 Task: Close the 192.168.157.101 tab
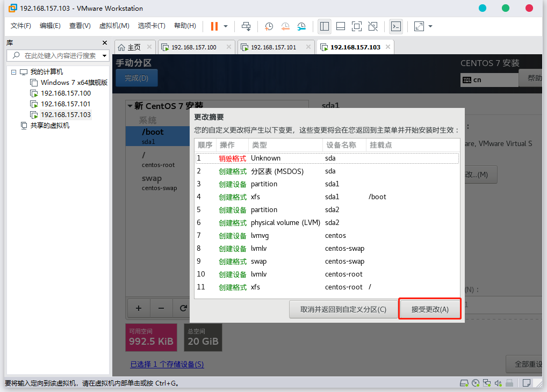coord(308,47)
